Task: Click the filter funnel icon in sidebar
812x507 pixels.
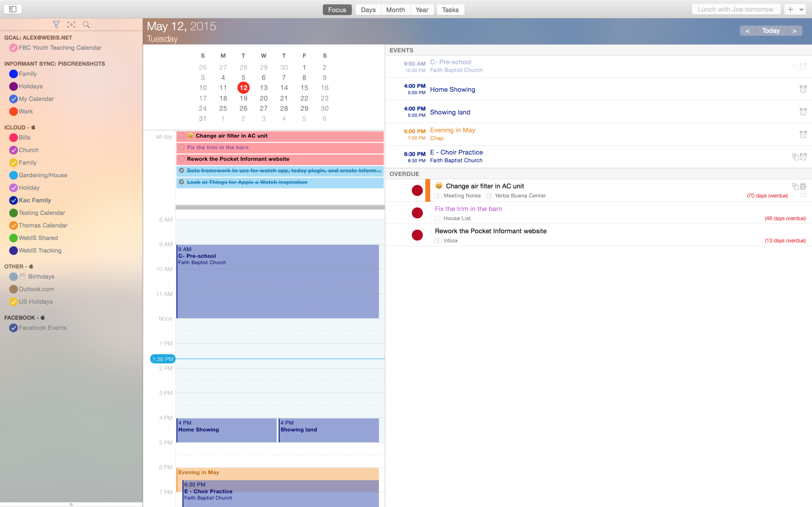Action: coord(56,24)
